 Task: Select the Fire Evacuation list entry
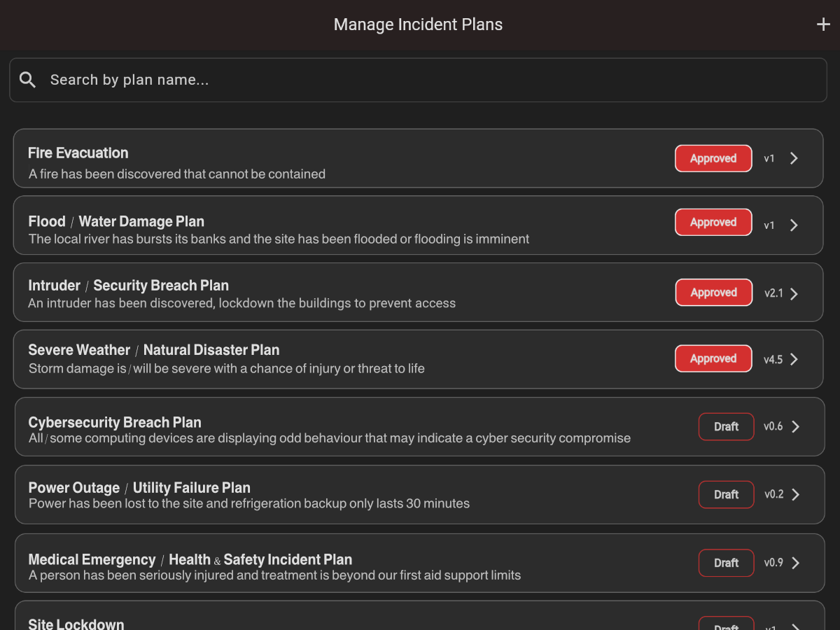(350, 158)
